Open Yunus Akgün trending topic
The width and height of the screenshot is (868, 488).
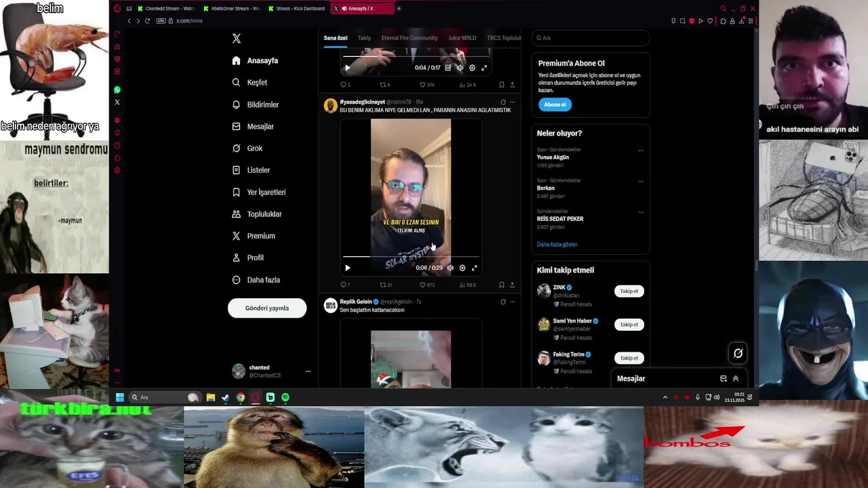(x=553, y=157)
